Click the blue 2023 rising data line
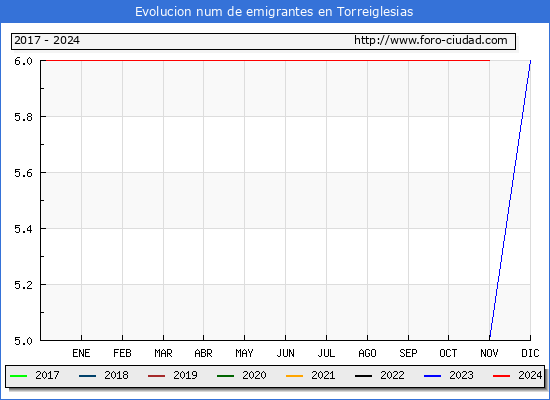 click(510, 200)
